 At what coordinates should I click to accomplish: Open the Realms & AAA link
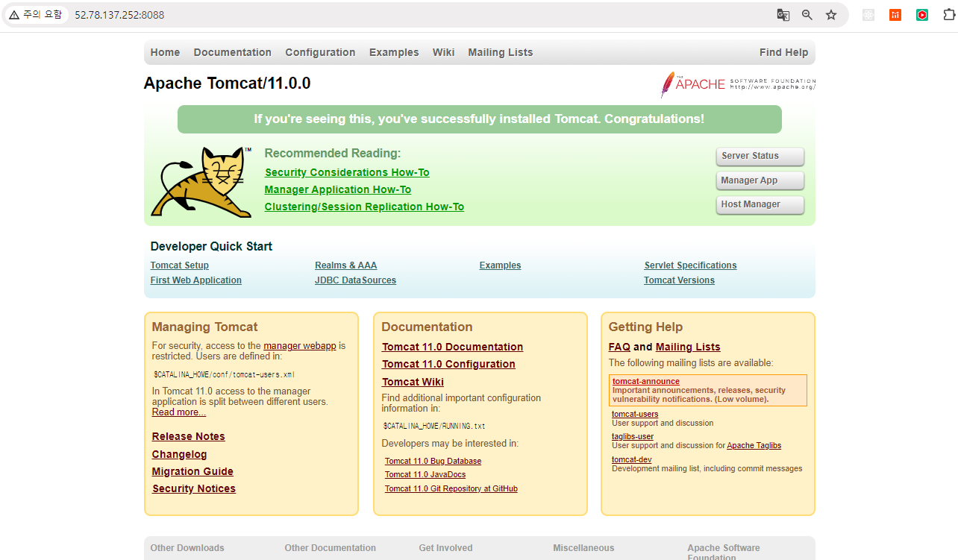pyautogui.click(x=346, y=265)
